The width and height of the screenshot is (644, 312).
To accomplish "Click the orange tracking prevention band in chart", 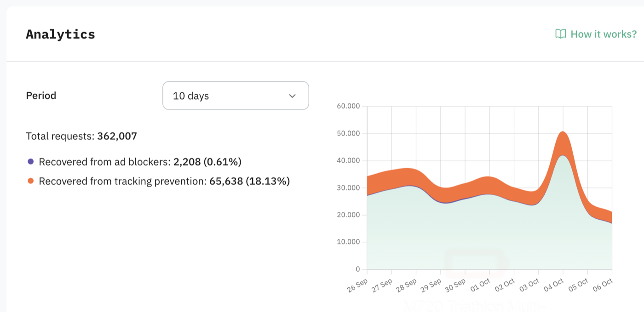I will [489, 185].
